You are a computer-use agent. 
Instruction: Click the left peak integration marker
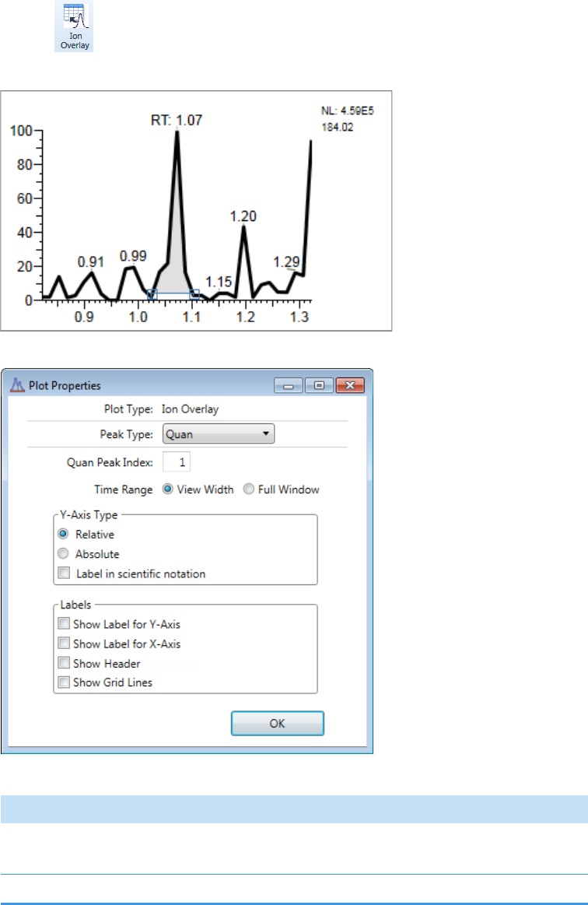pos(152,294)
